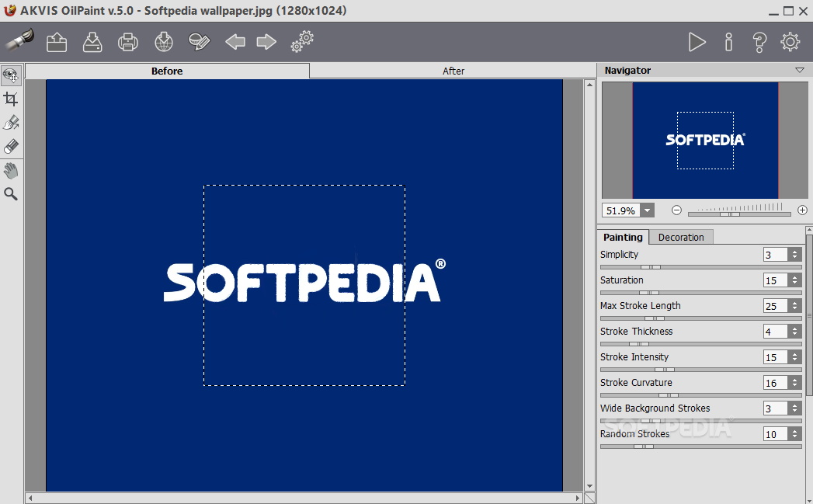Open the Decoration tab
813x504 pixels.
(681, 237)
